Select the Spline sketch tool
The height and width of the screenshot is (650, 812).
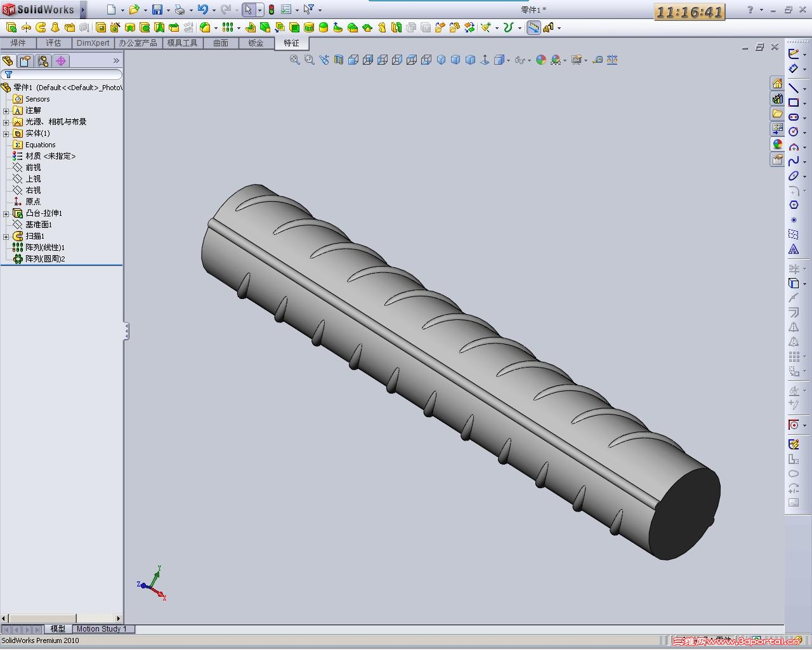794,161
